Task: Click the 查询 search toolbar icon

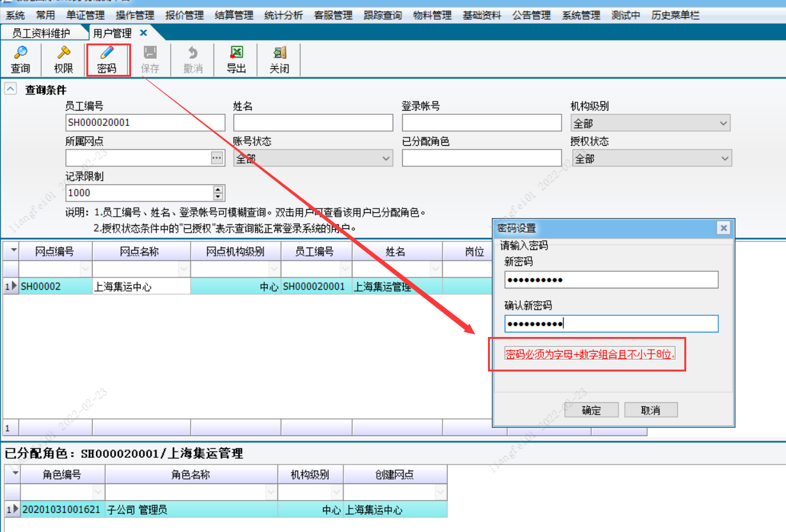Action: pyautogui.click(x=20, y=60)
